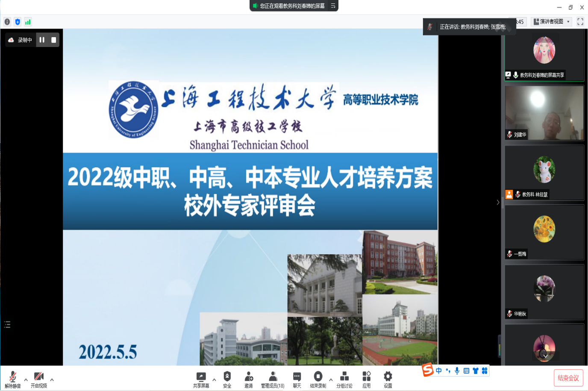Open 管理成员(18) member list

(273, 379)
